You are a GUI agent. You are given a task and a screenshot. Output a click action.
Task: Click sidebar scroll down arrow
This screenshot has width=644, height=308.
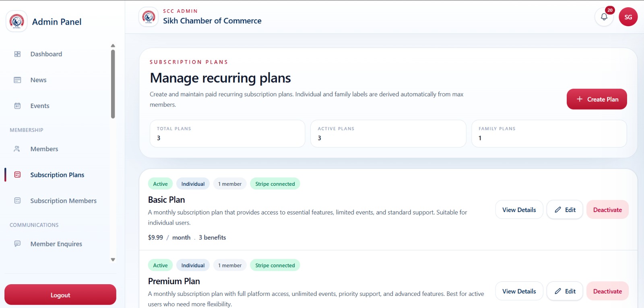click(x=113, y=260)
